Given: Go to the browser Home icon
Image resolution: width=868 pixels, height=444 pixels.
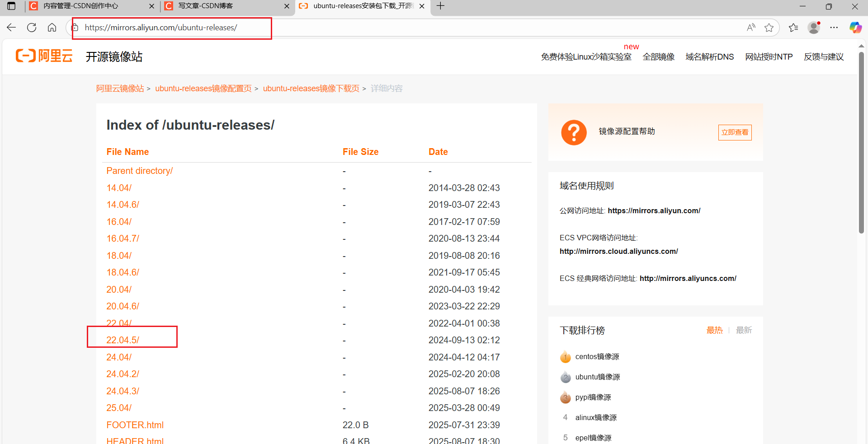Looking at the screenshot, I should coord(52,28).
